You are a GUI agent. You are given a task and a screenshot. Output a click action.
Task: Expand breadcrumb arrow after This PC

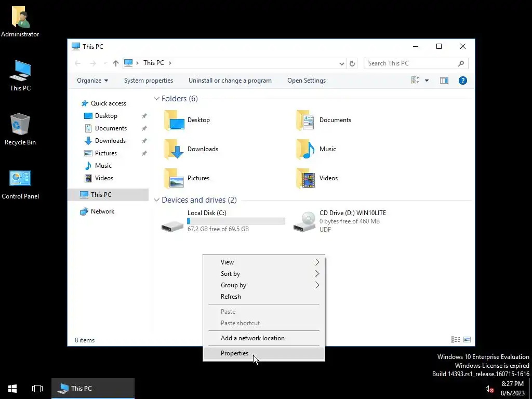tap(170, 63)
